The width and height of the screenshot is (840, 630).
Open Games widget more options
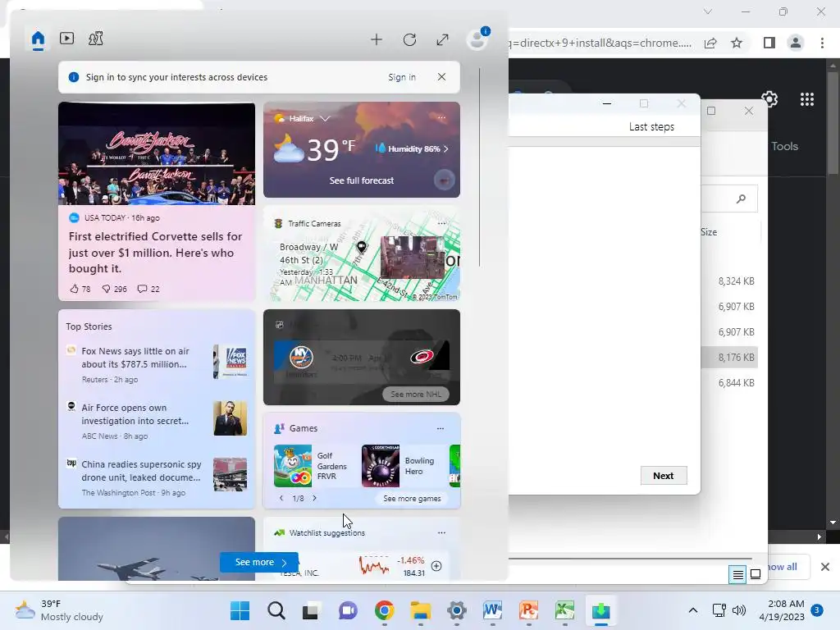(441, 428)
